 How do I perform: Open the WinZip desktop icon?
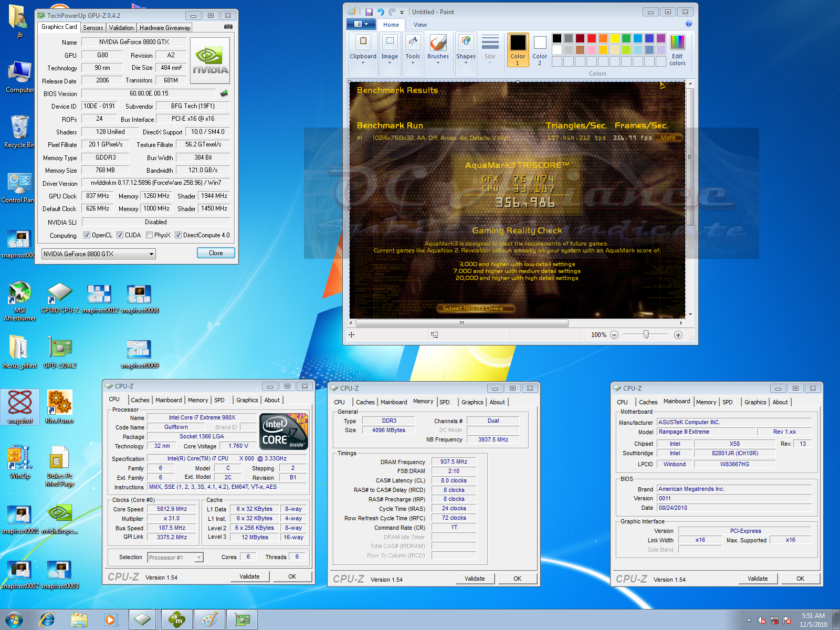(x=20, y=462)
